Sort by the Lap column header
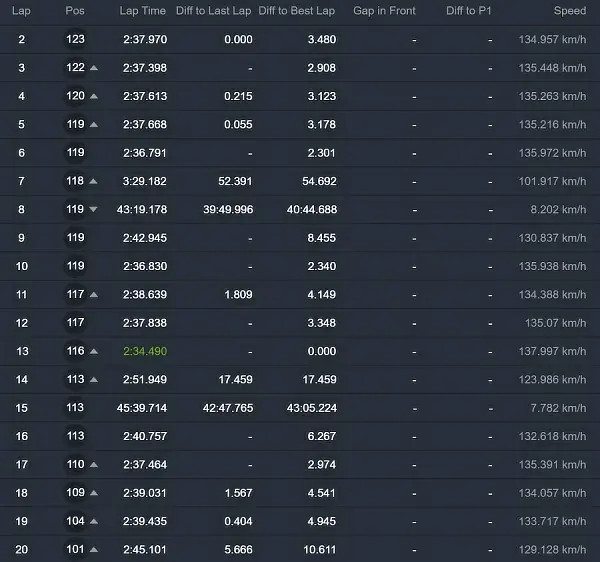This screenshot has height=562, width=600. (21, 11)
